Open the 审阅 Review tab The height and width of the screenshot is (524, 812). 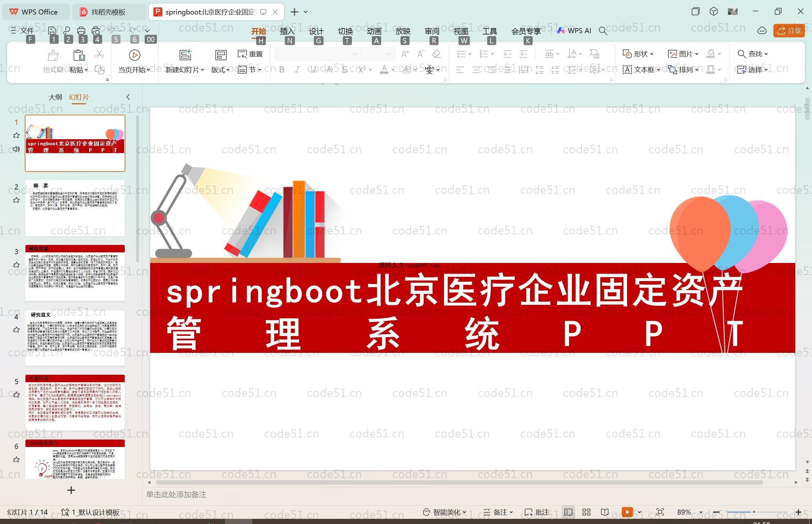[x=432, y=31]
